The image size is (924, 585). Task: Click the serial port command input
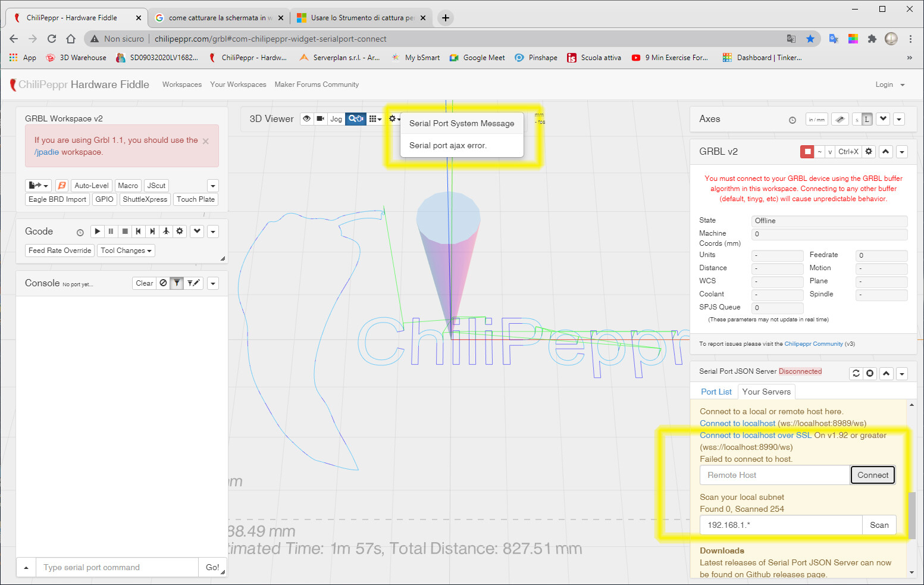tap(117, 567)
